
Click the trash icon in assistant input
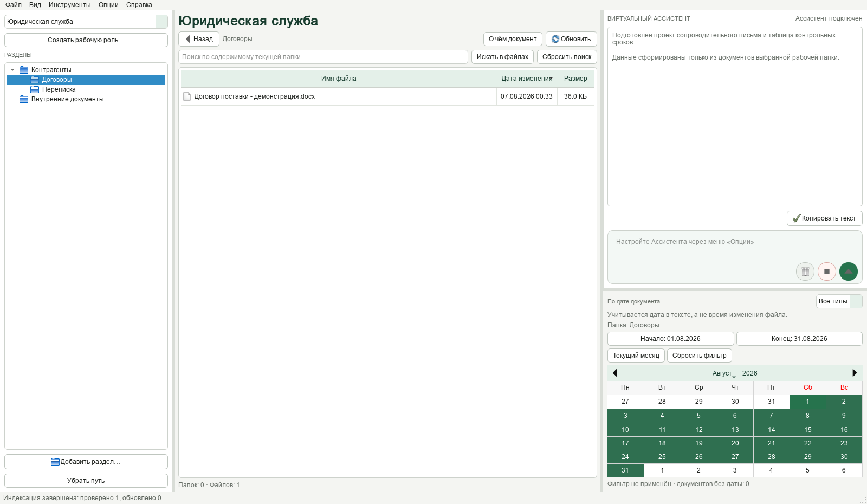pyautogui.click(x=805, y=272)
